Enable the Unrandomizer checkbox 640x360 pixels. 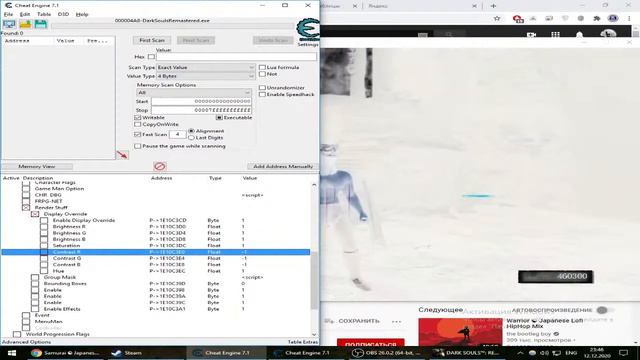[262, 88]
